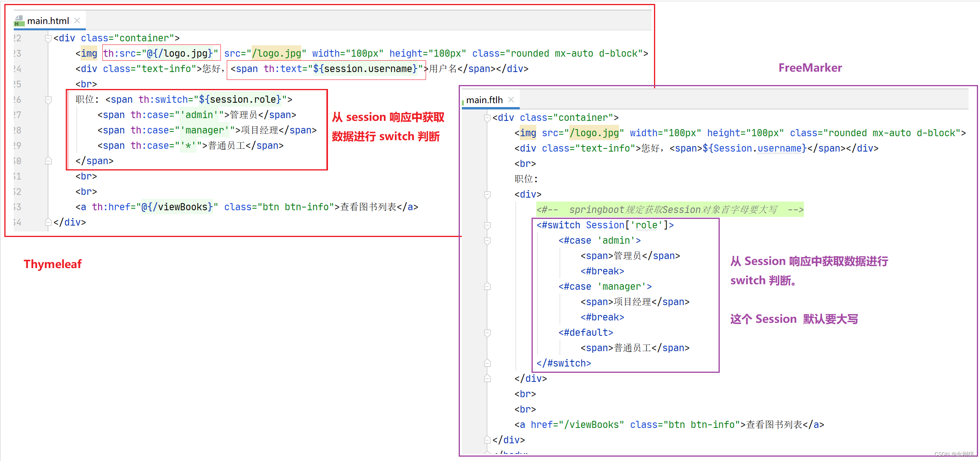Click the springboot Session comment line

point(670,210)
